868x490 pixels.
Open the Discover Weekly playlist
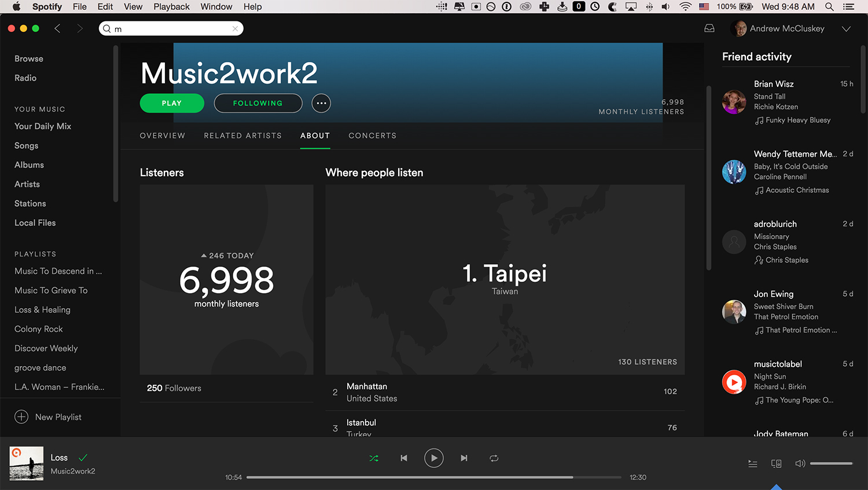click(x=46, y=348)
